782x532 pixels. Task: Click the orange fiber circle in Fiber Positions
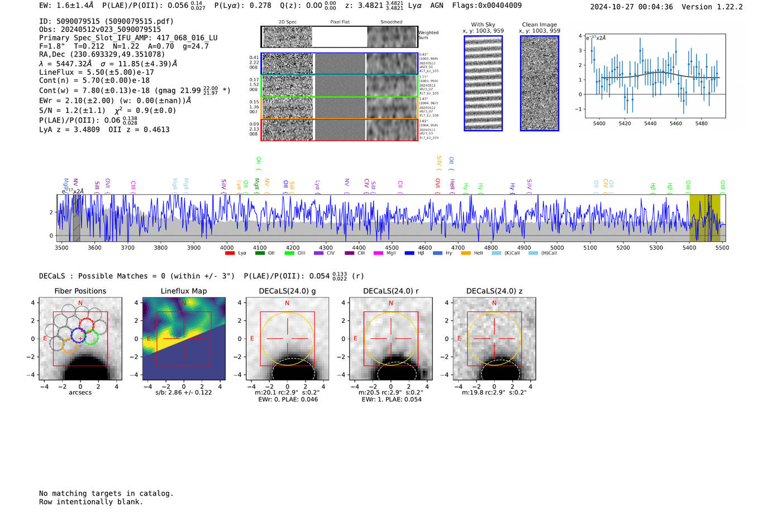pyautogui.click(x=69, y=345)
